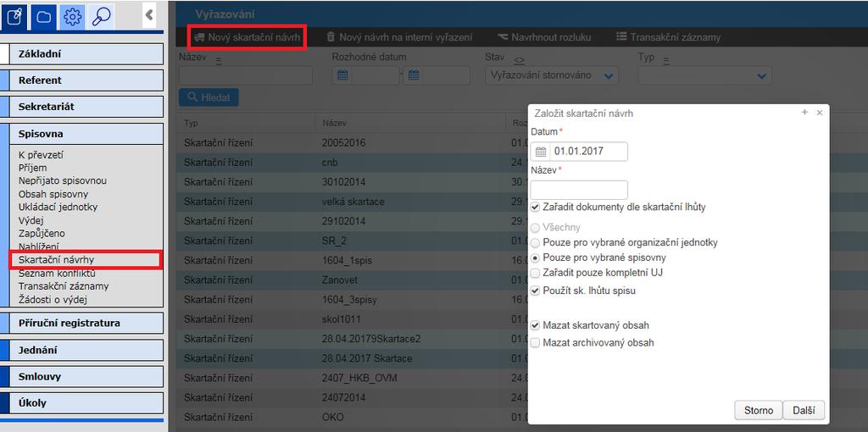Screen dimensions: 868x432
Task: Click Nový skartační návrh toolbar button
Action: (247, 37)
